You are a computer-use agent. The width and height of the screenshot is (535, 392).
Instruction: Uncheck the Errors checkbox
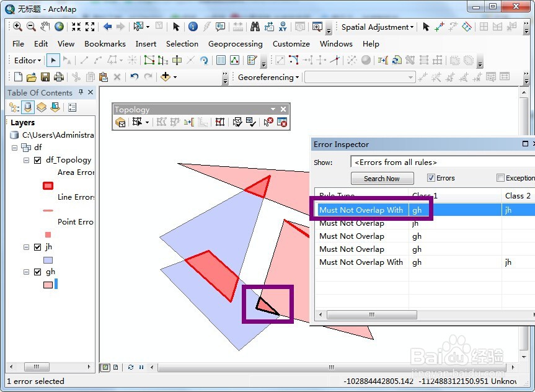coord(431,178)
